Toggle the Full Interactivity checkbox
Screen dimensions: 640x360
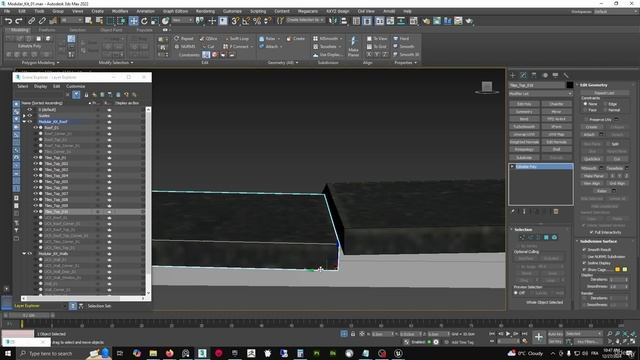pyautogui.click(x=591, y=232)
